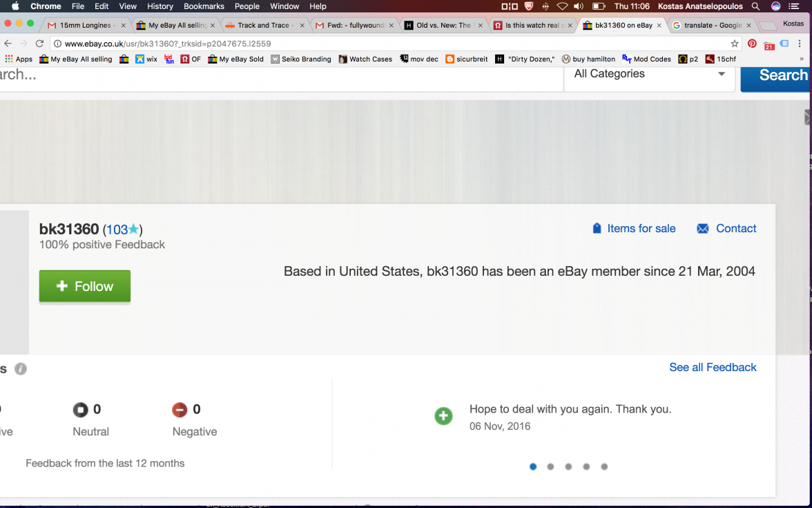Click the Contact envelope icon
The image size is (812, 508).
(702, 228)
